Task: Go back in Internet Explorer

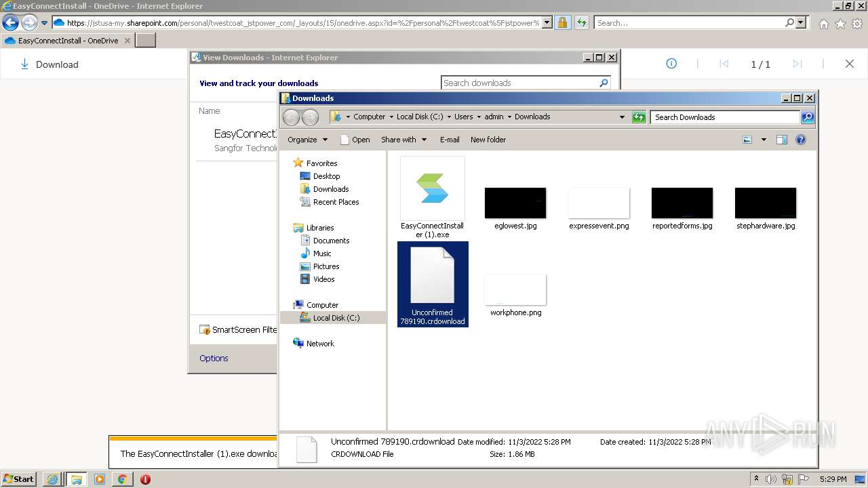Action: pos(10,22)
